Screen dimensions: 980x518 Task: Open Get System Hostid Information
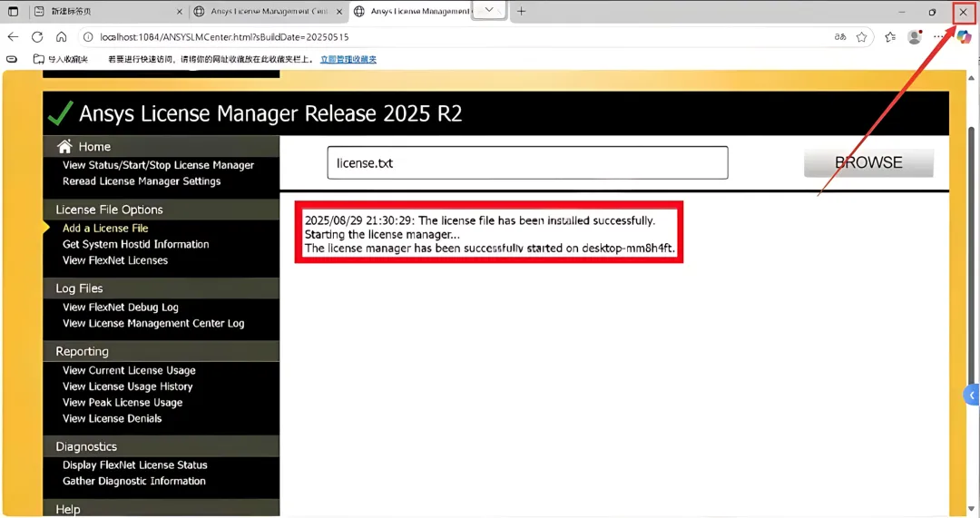coord(135,244)
